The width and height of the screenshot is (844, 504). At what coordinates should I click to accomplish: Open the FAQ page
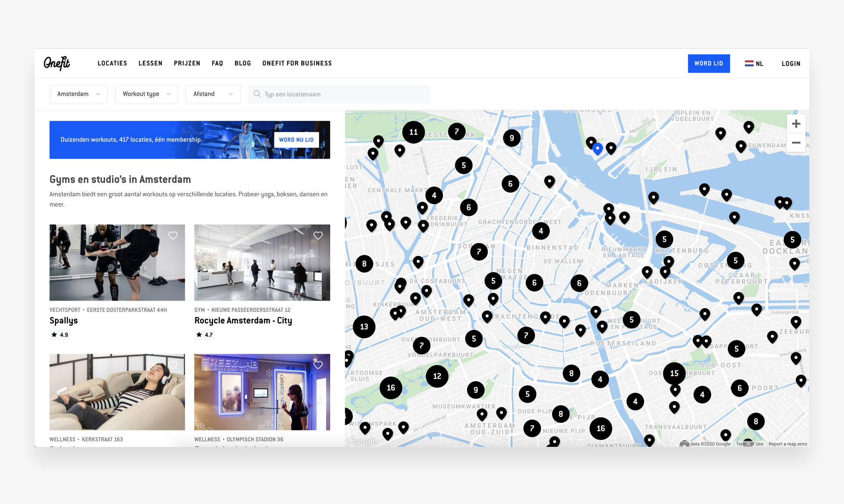(x=217, y=63)
